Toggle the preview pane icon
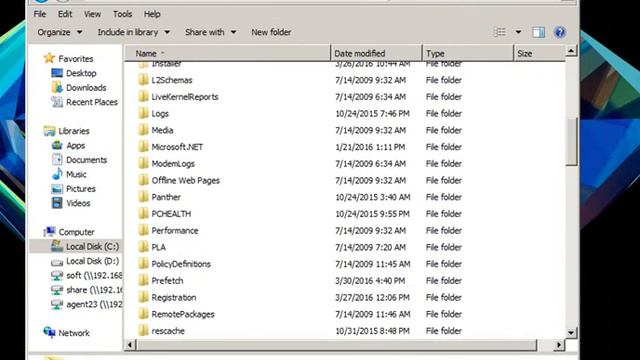This screenshot has width=640, height=360. [x=538, y=32]
